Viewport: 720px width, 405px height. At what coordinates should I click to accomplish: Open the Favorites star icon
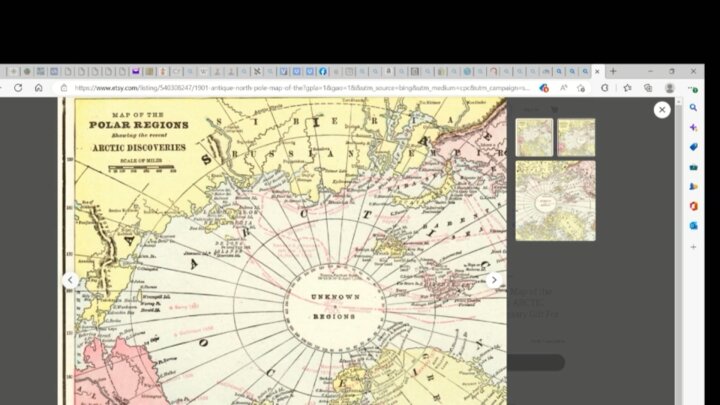627,88
